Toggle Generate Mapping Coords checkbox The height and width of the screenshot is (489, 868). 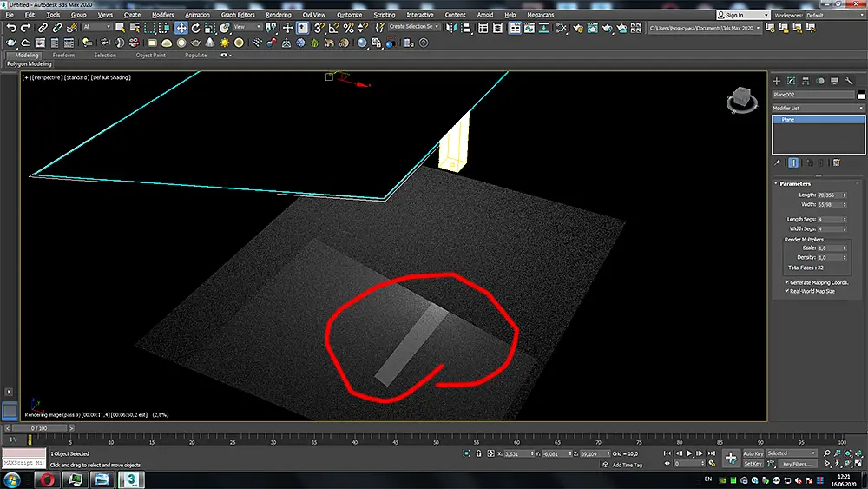tap(786, 282)
